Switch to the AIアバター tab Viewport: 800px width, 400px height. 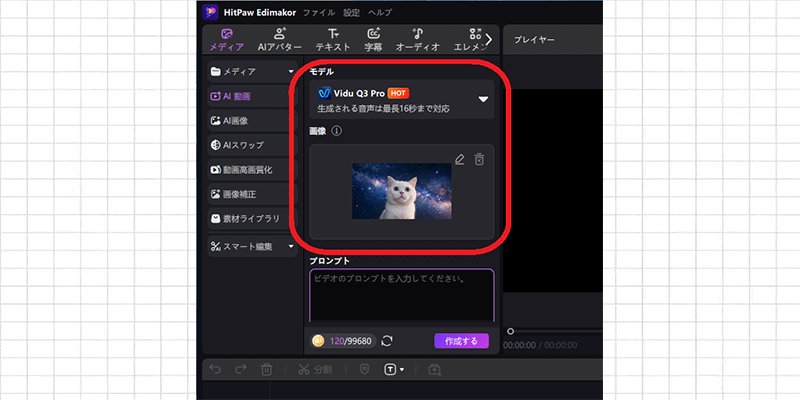point(280,40)
